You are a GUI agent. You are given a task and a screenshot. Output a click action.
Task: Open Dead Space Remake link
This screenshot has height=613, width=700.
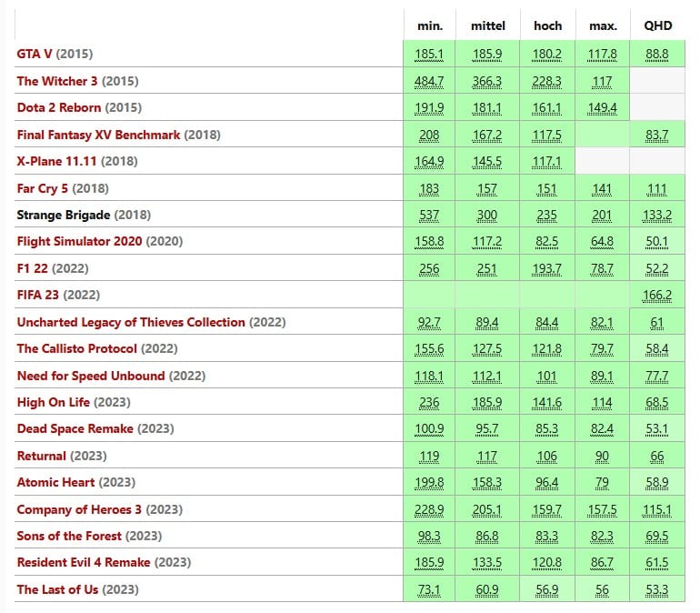(75, 428)
